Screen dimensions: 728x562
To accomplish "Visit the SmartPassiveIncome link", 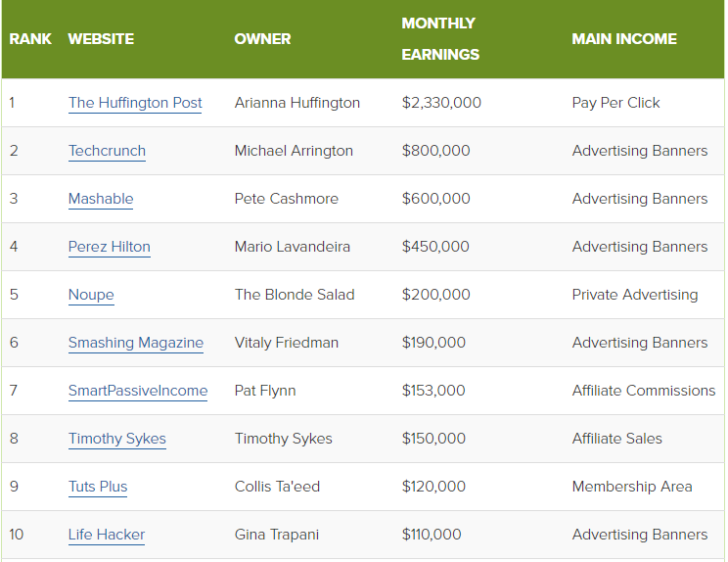I will [138, 390].
